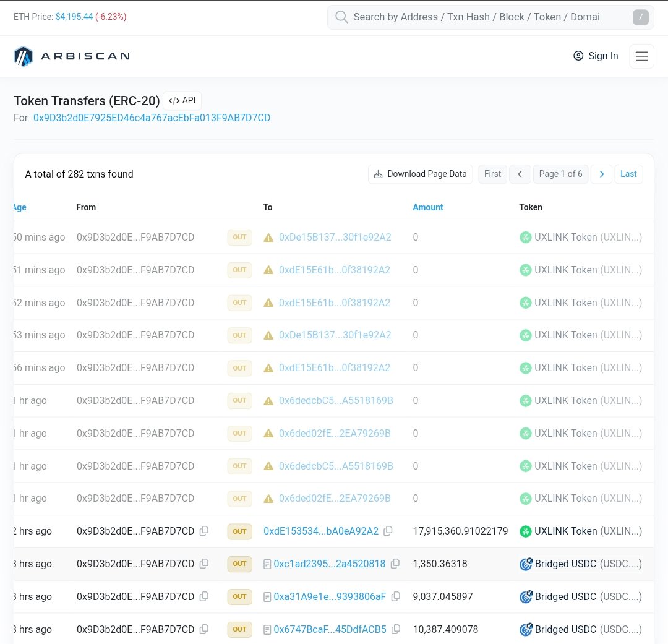Screen dimensions: 668x644
Task: Click the search magnifier icon
Action: (x=341, y=17)
